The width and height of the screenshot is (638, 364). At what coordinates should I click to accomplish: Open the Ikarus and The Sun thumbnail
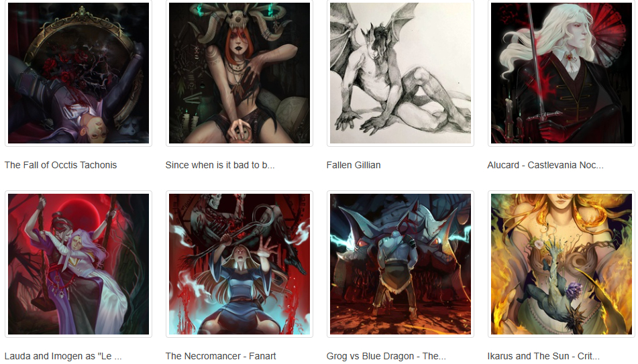(561, 264)
